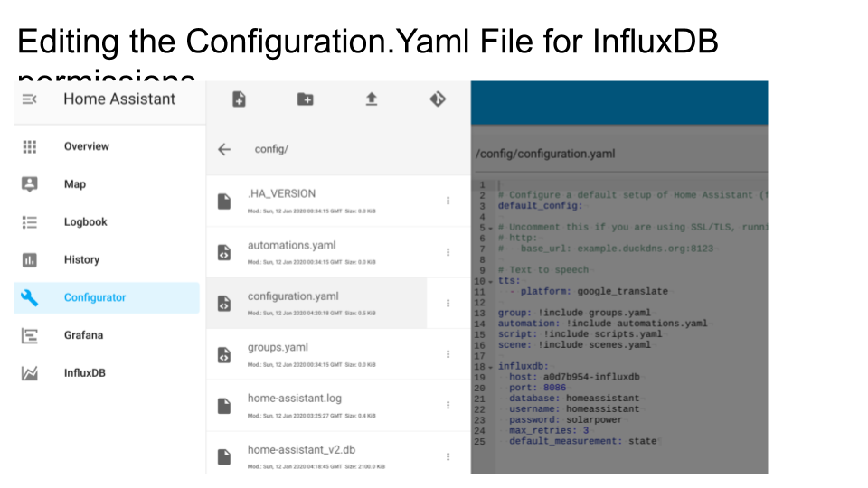Click the port: 8086 value
868x488 pixels.
(554, 388)
